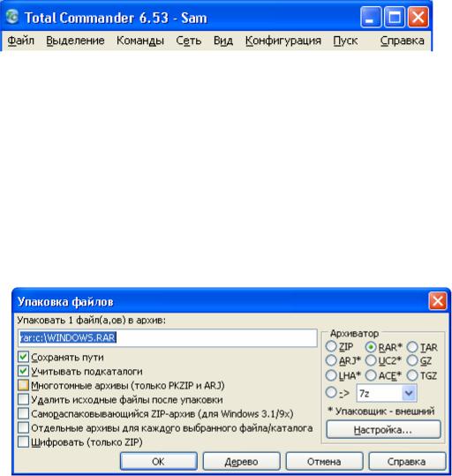Select TAR archiver radio button

tap(412, 347)
